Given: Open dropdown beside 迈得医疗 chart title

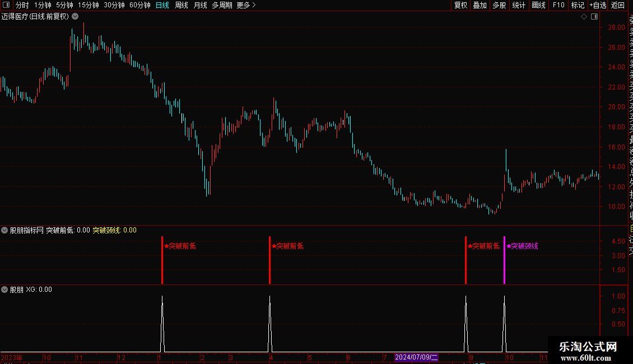Looking at the screenshot, I should coord(75,17).
